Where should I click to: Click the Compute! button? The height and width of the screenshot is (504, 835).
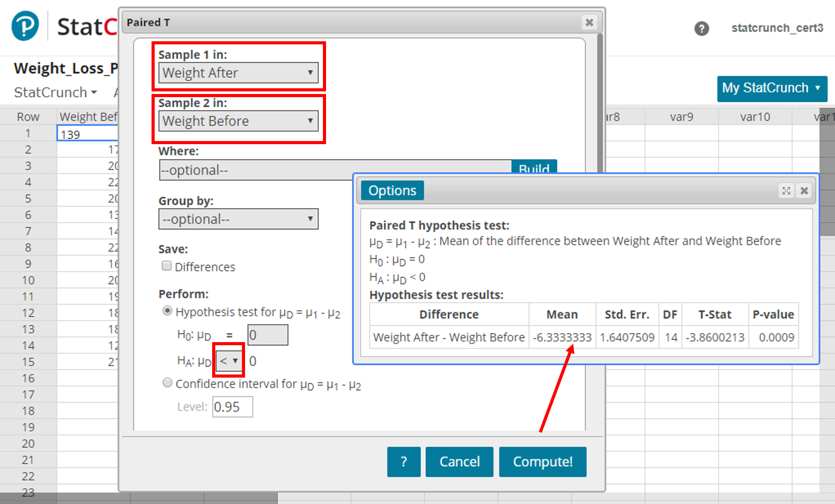click(542, 462)
